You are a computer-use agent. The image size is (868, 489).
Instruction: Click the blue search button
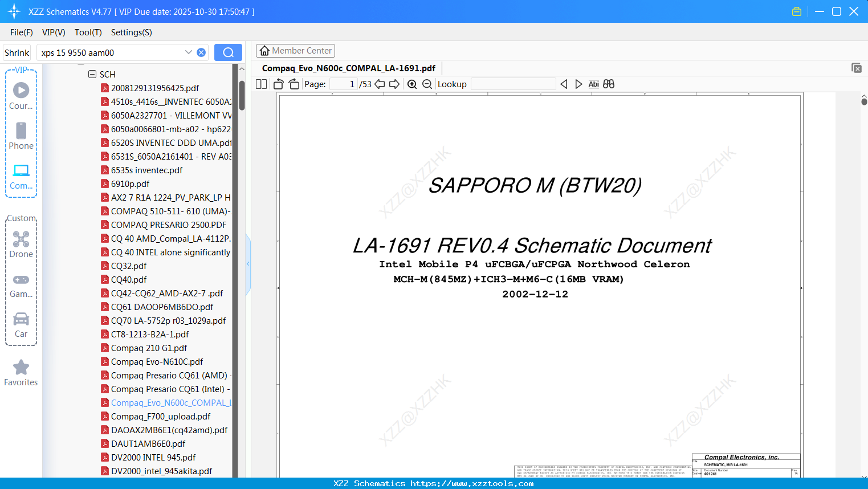(228, 52)
